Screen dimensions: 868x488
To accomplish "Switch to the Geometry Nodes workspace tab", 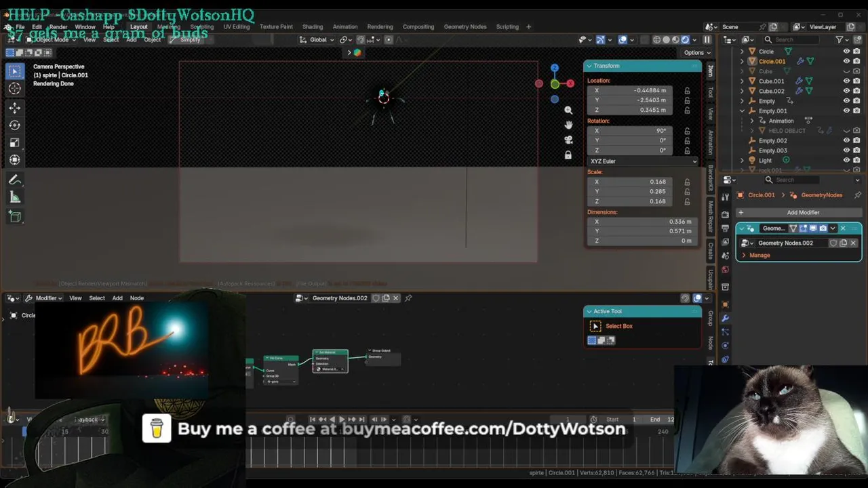I will (x=465, y=27).
